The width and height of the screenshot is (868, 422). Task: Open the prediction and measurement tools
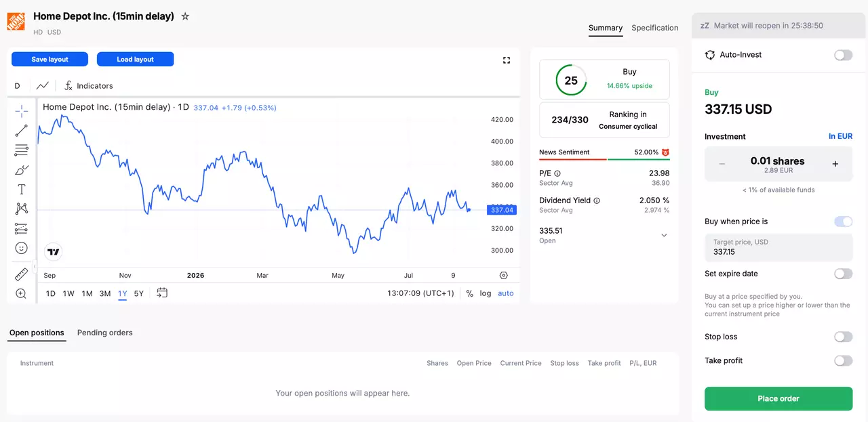(22, 228)
